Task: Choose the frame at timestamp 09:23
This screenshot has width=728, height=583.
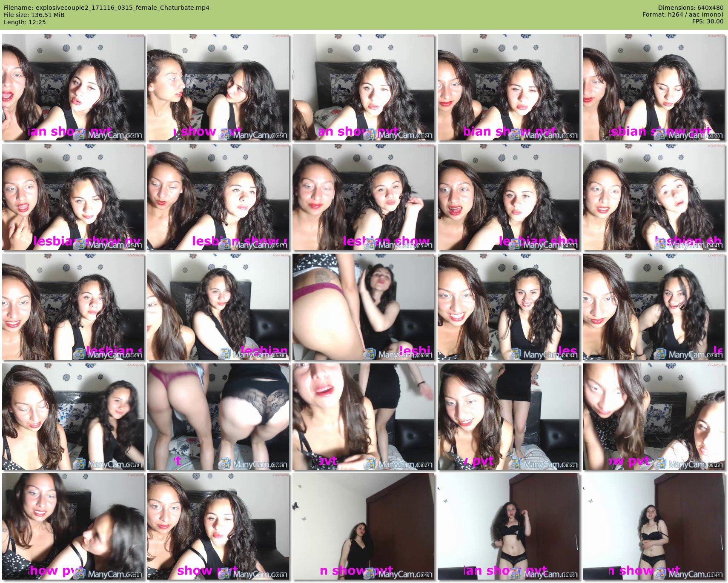Action: (654, 417)
